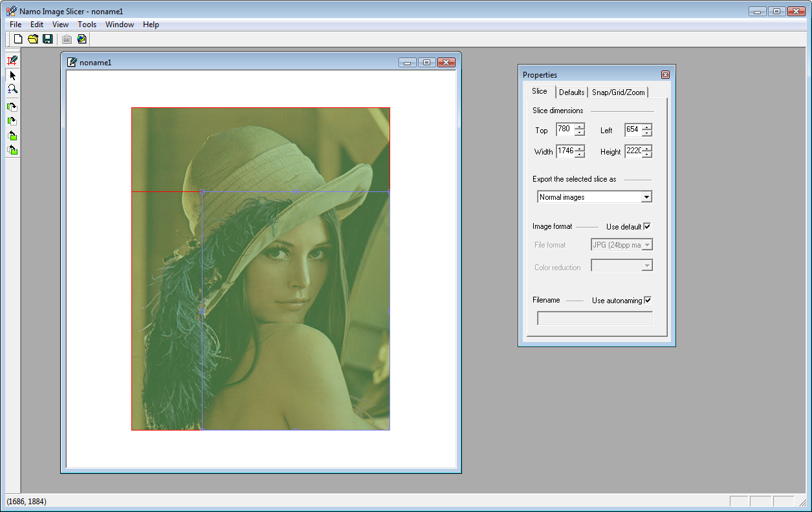Viewport: 812px width, 512px height.
Task: Save with the floppy disk icon
Action: tap(47, 39)
